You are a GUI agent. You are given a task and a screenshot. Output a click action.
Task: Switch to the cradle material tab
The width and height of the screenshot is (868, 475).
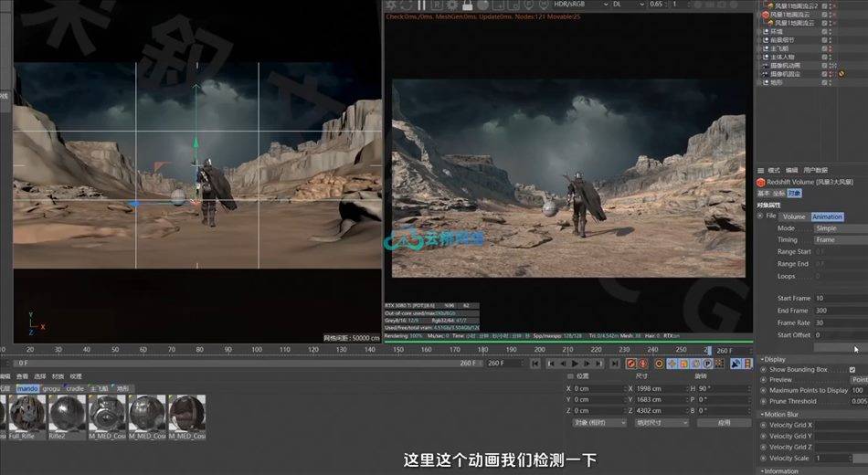pos(75,388)
